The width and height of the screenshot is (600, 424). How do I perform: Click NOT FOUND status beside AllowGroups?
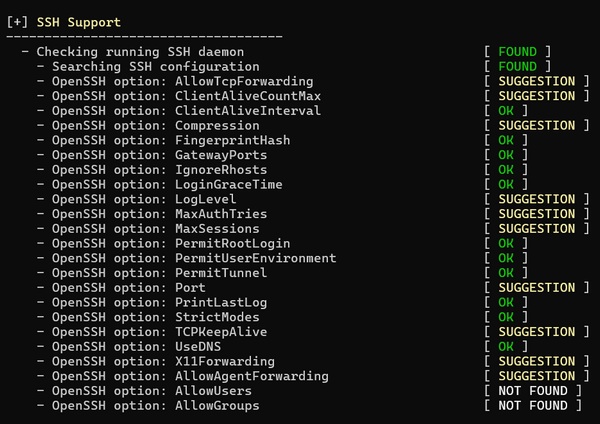[532, 405]
